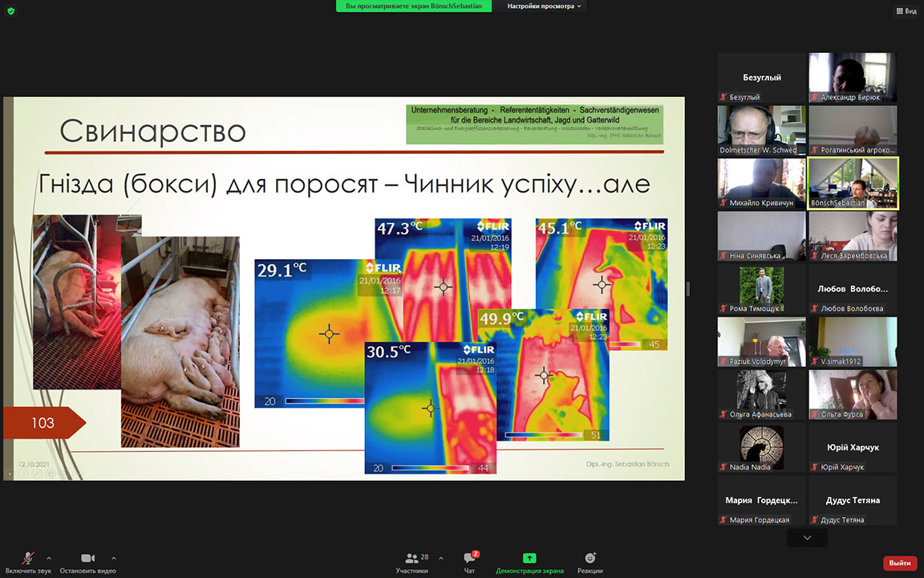Select Юрій Харчук participant tile
924x578 pixels.
click(853, 448)
